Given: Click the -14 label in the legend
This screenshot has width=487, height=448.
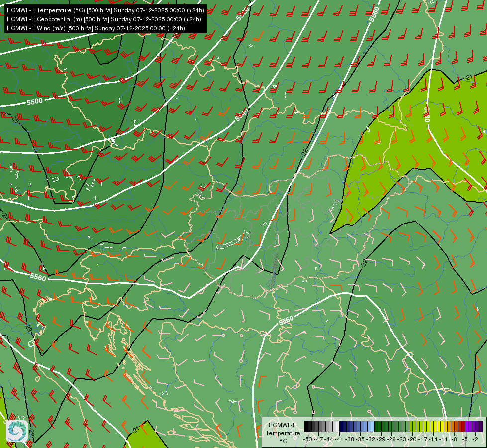Looking at the screenshot, I should click(x=434, y=439).
